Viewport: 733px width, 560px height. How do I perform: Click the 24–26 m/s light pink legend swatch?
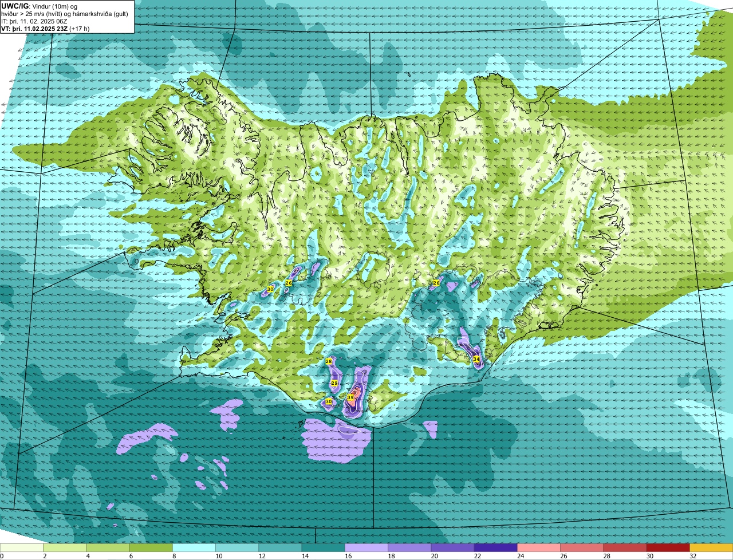[539, 548]
